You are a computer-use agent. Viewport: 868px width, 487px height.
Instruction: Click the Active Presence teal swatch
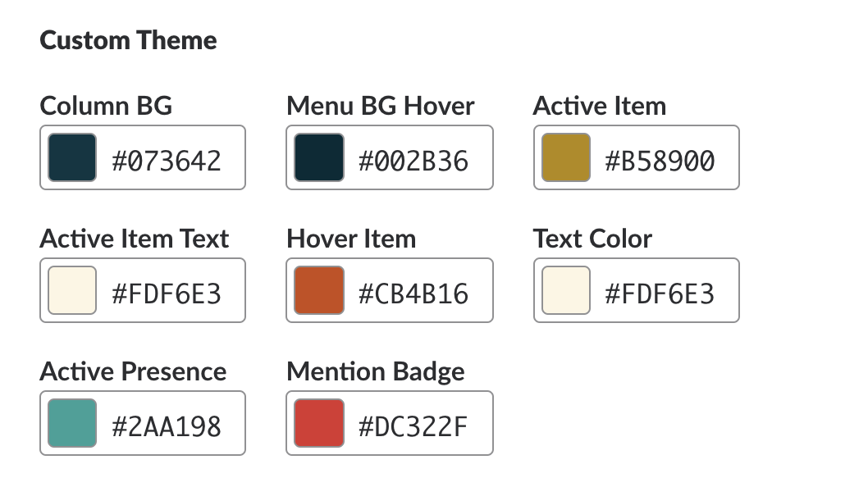72,423
